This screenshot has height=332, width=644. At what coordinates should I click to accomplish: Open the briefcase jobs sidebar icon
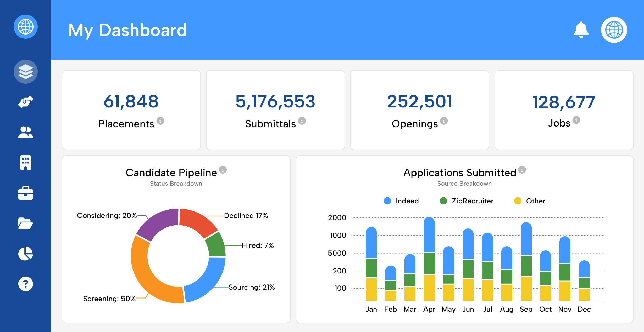point(26,193)
